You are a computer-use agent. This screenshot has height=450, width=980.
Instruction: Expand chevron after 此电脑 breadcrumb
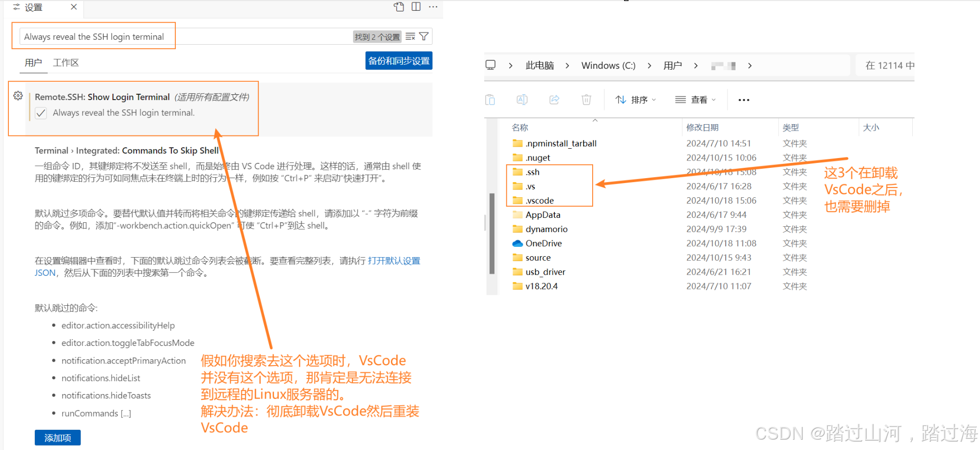tap(568, 66)
